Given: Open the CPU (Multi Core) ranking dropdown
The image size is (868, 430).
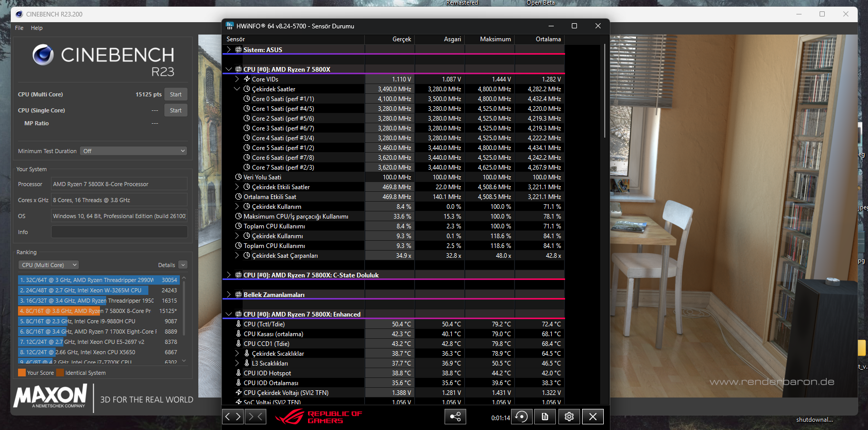Looking at the screenshot, I should pyautogui.click(x=49, y=265).
